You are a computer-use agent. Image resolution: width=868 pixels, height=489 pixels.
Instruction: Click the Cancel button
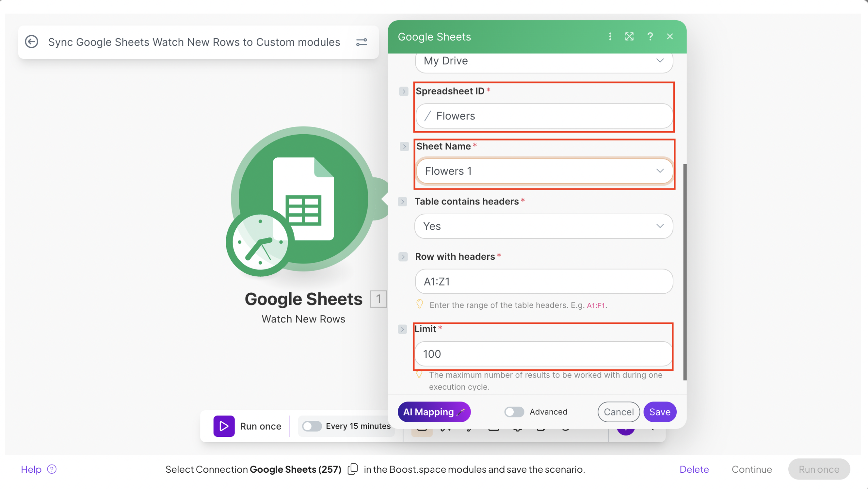[x=618, y=412]
